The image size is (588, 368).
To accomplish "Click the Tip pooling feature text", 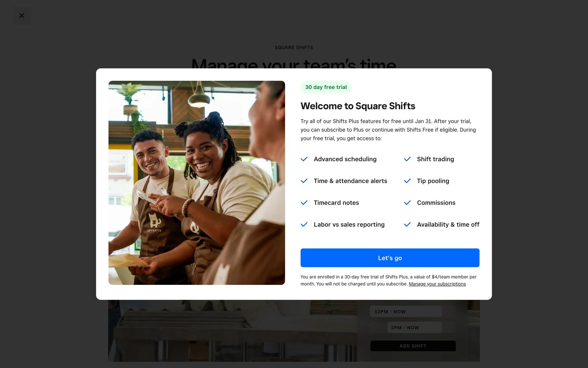I will click(433, 181).
